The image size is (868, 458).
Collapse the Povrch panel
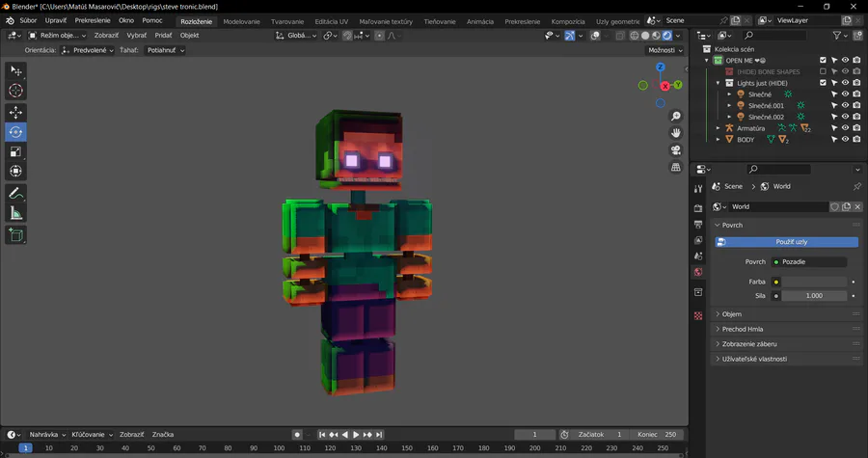tap(786, 225)
